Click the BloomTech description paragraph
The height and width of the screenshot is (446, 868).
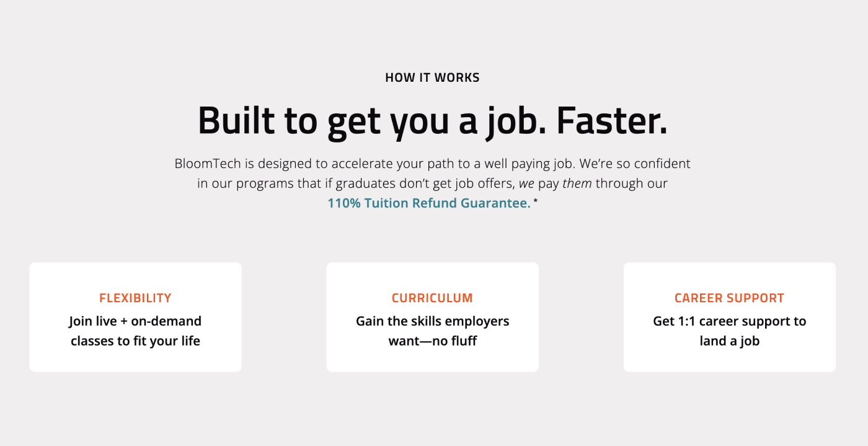tap(432, 183)
